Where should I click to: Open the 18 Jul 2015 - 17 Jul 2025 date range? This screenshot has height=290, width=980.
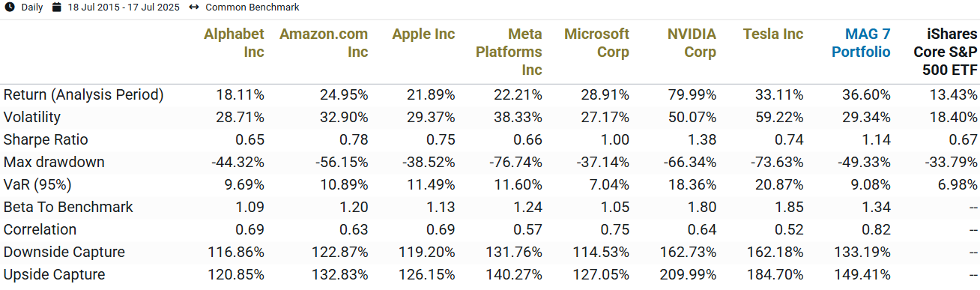(x=123, y=7)
